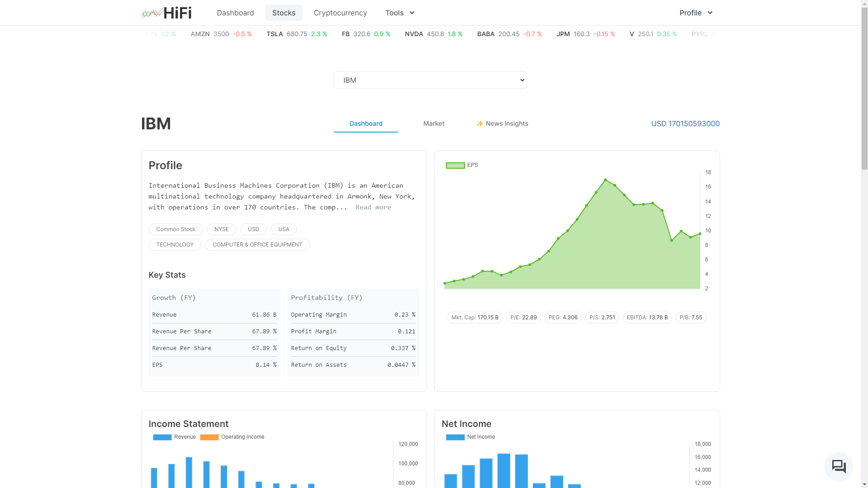
Task: Click Read more in the Profile description
Action: pyautogui.click(x=373, y=207)
